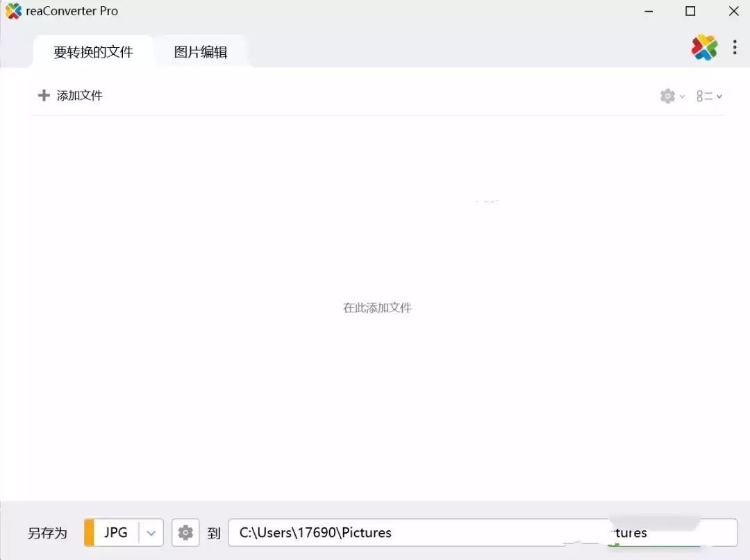
Task: Click the 在此添加文件 drop area
Action: click(377, 307)
